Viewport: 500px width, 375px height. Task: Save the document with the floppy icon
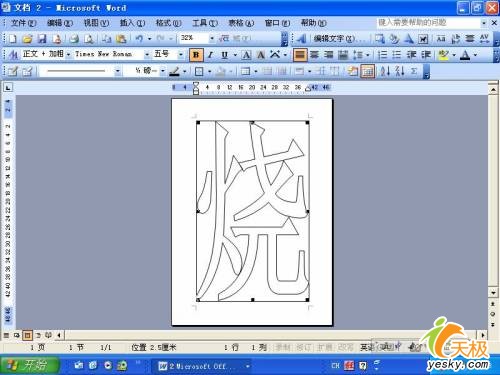point(42,39)
